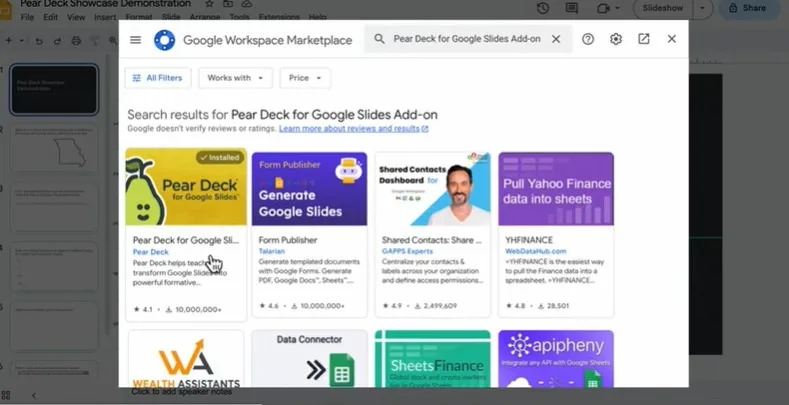This screenshot has width=789, height=405.
Task: Open the Marketplace hamburger menu
Action: coord(135,40)
